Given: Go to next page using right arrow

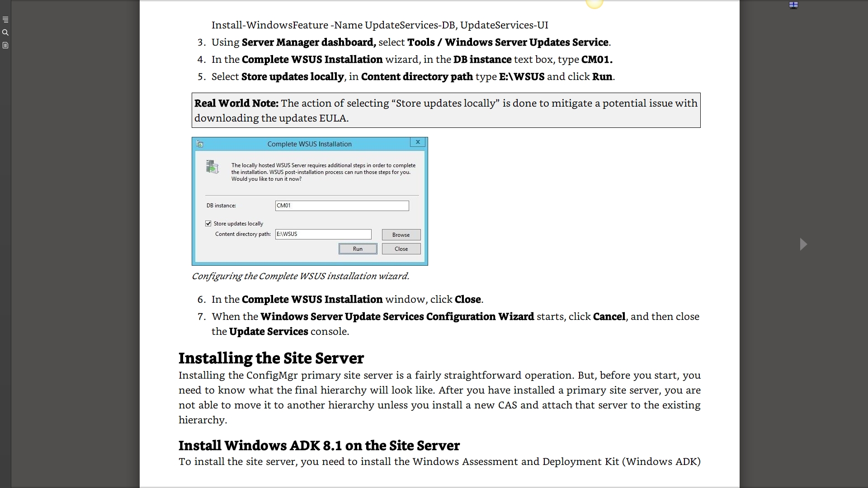Looking at the screenshot, I should pos(803,244).
